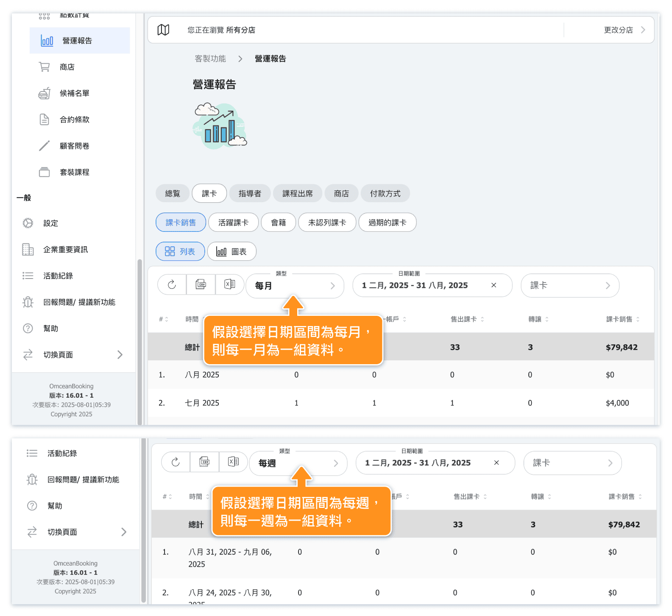This screenshot has width=672, height=616.
Task: Click the refresh icon in upper report toolbar
Action: (172, 284)
